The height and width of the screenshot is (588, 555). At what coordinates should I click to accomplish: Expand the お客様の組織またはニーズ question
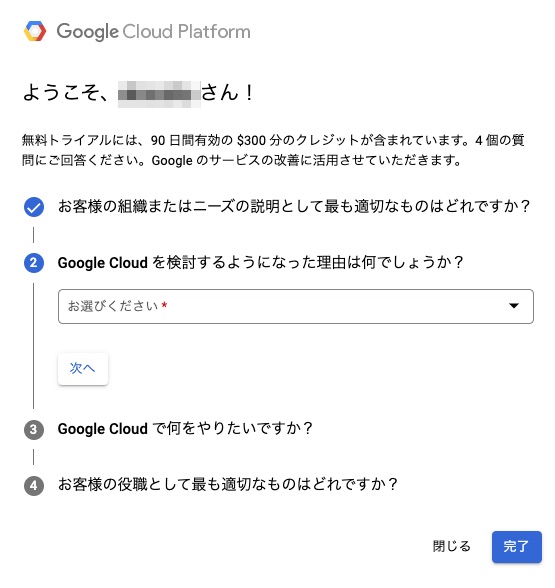click(294, 206)
